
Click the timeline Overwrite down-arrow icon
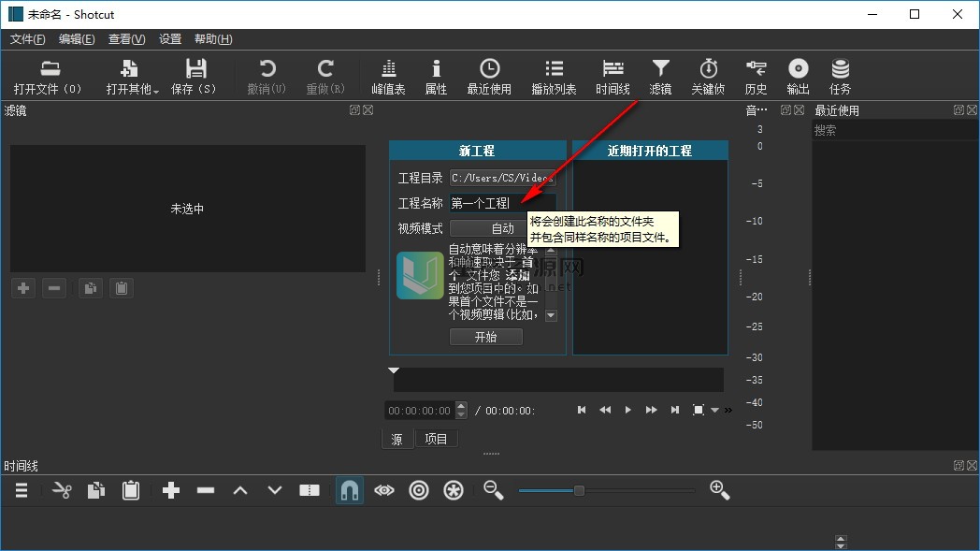point(274,490)
